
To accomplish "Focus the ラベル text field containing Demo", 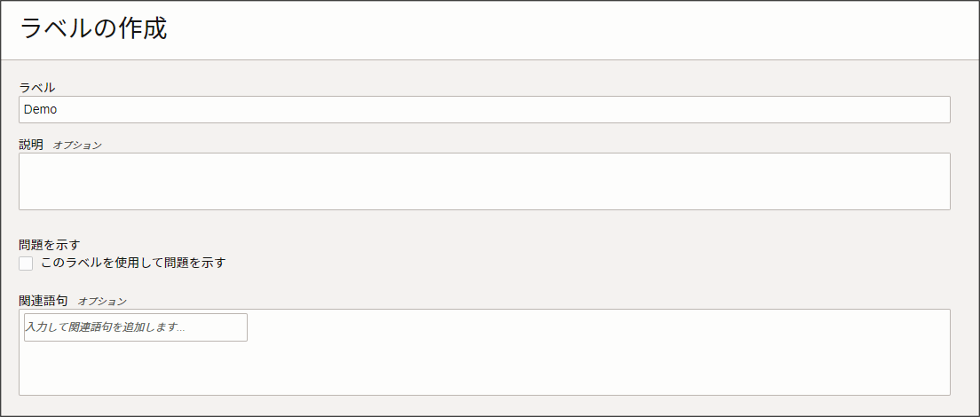I will [x=484, y=109].
